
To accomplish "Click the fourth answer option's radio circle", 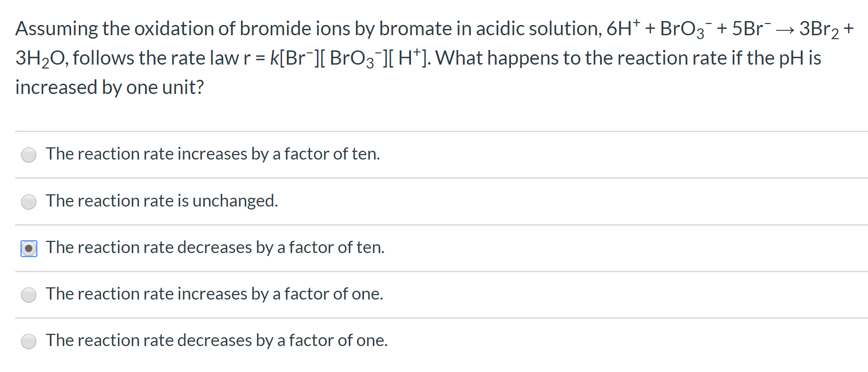I will tap(28, 295).
